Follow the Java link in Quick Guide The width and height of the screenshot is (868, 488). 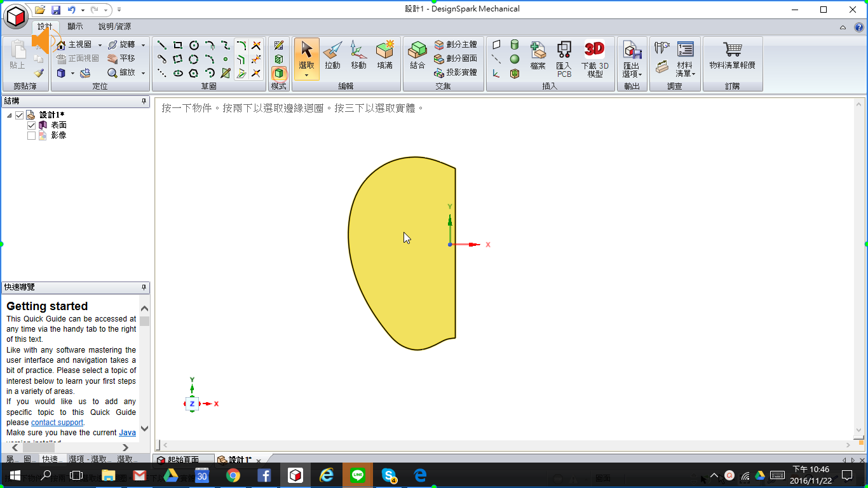pyautogui.click(x=127, y=433)
